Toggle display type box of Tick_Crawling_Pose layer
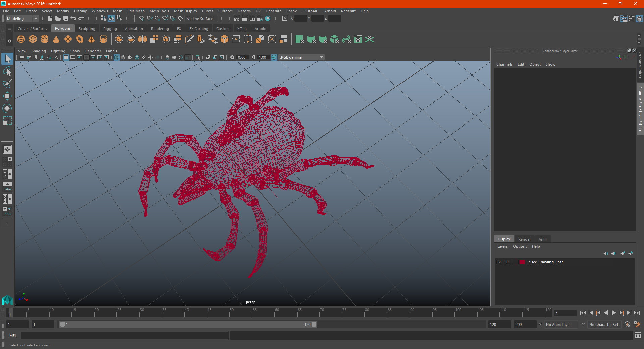Image resolution: width=644 pixels, height=349 pixels. point(515,262)
